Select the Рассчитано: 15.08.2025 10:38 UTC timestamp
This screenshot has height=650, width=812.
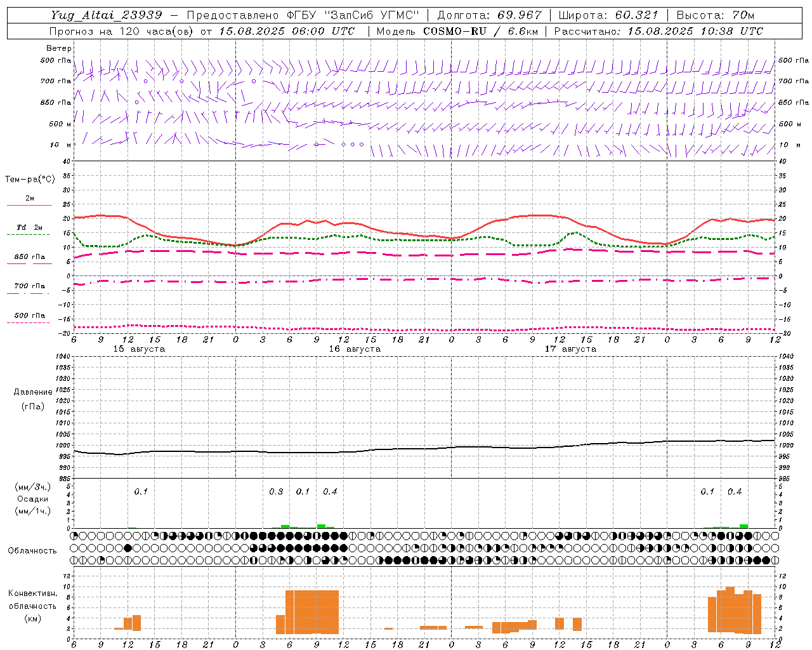pos(658,31)
